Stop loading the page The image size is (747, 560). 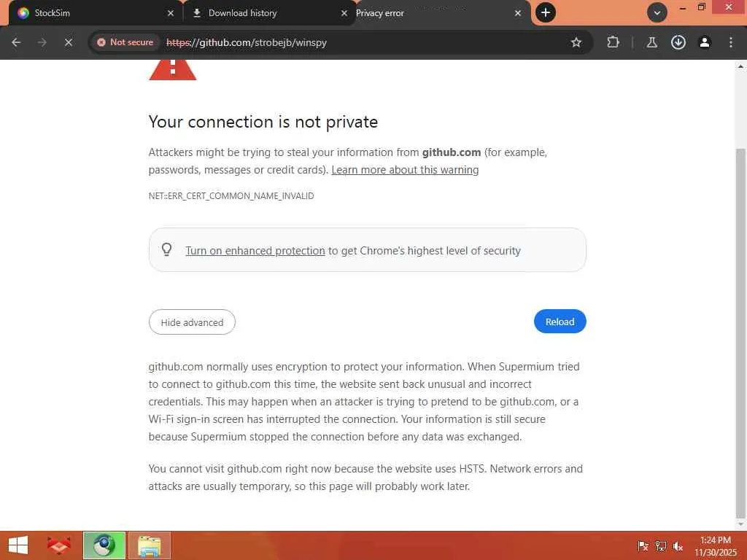click(68, 42)
